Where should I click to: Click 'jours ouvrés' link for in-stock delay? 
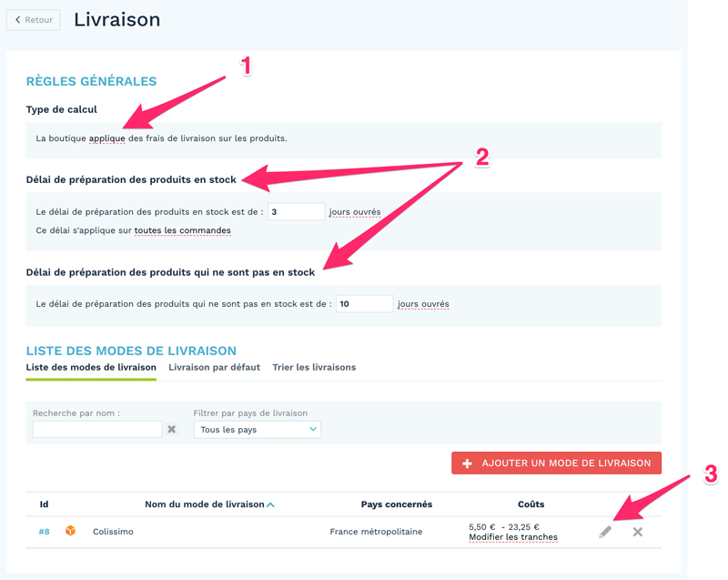tap(355, 212)
